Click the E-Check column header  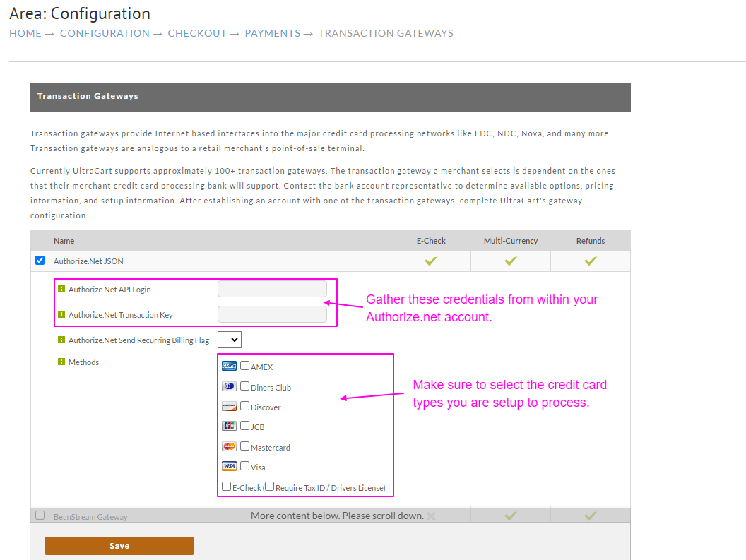click(431, 241)
